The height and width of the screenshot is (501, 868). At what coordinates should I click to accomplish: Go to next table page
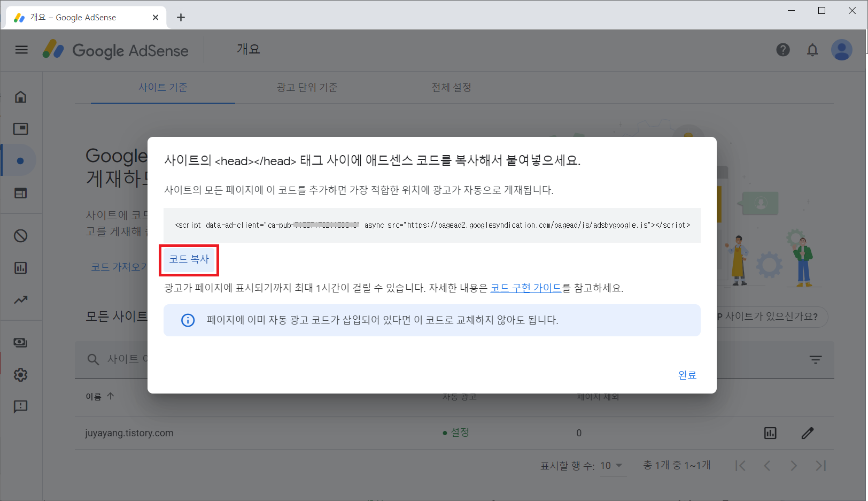[794, 466]
